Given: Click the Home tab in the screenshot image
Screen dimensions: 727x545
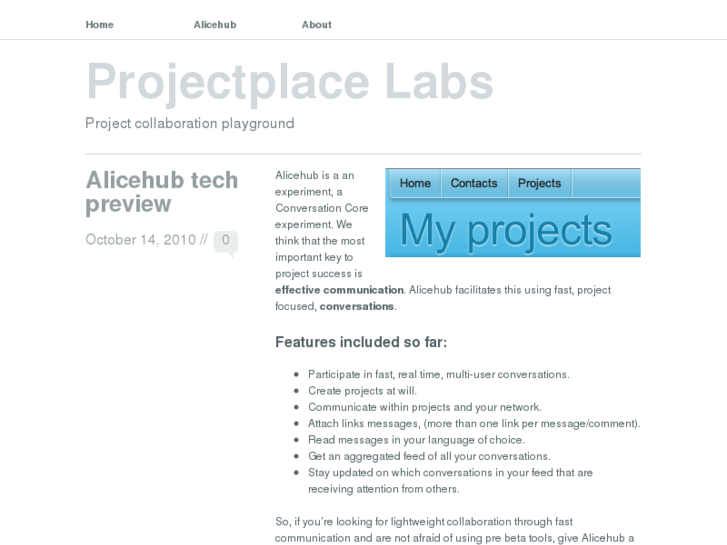Looking at the screenshot, I should pos(415,183).
